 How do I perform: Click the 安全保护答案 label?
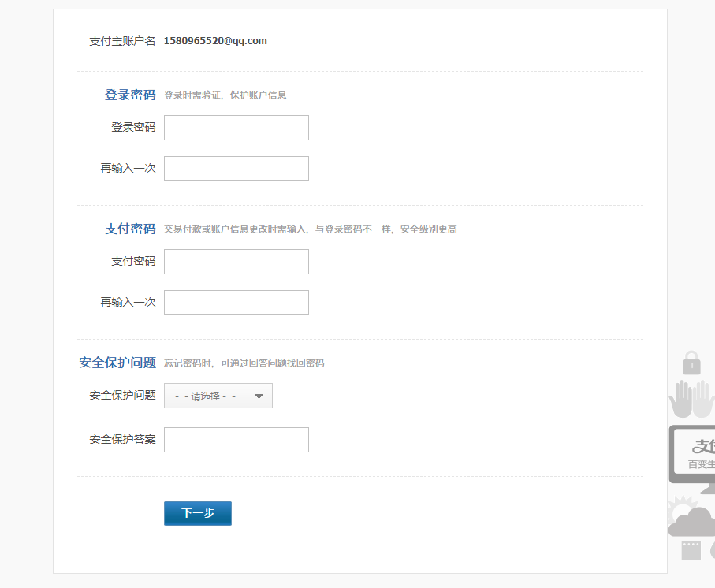coord(123,439)
